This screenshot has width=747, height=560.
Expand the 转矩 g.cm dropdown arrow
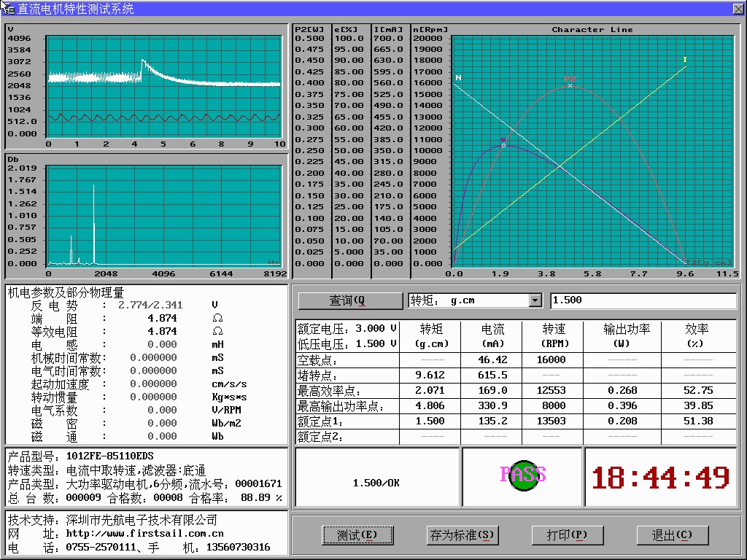coord(535,300)
